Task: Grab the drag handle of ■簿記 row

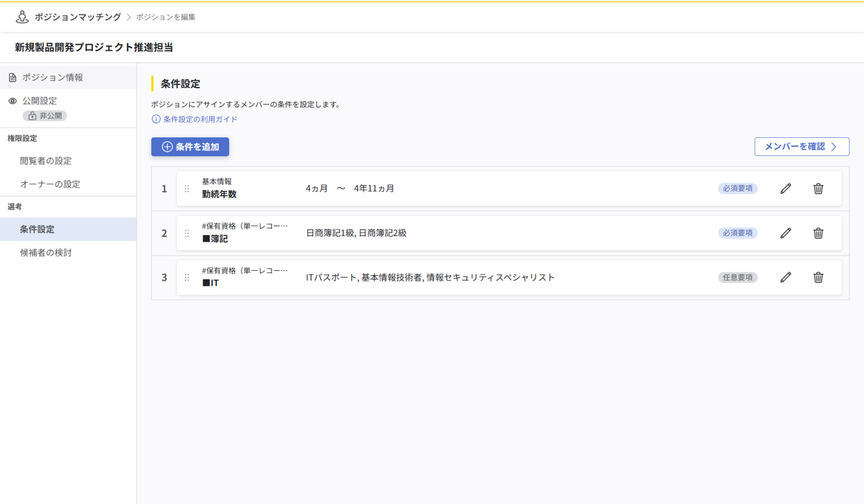Action: [187, 233]
